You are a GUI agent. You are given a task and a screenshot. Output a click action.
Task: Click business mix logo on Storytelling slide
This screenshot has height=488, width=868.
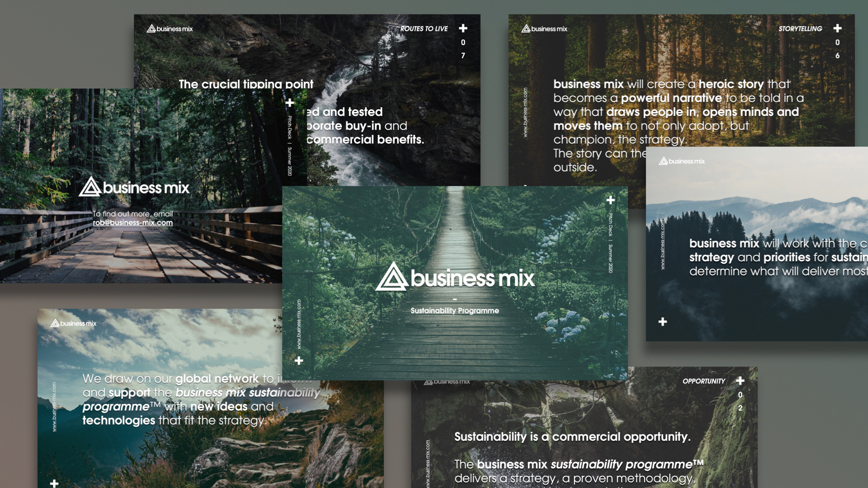click(x=544, y=28)
